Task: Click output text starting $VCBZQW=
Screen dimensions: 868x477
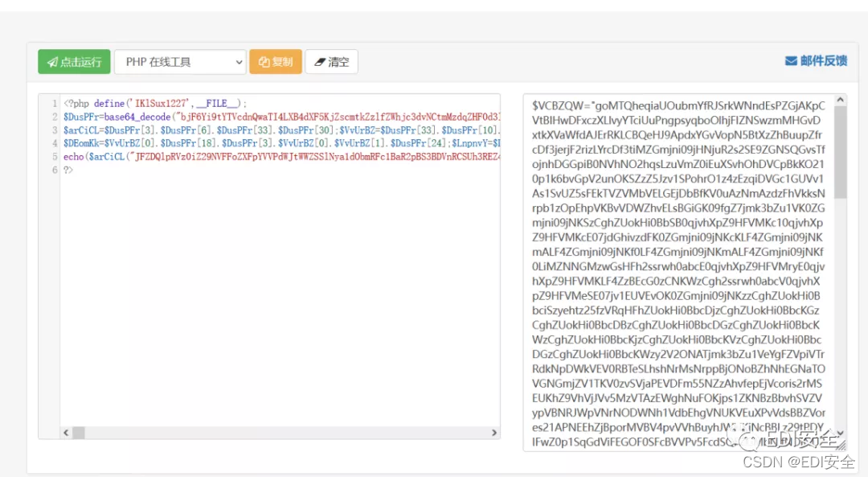Action: tap(678, 106)
